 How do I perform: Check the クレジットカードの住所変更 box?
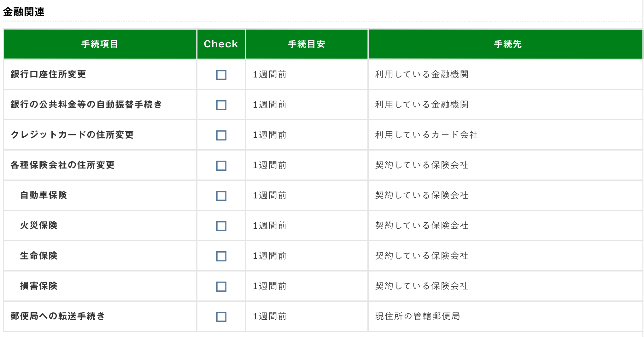(221, 135)
